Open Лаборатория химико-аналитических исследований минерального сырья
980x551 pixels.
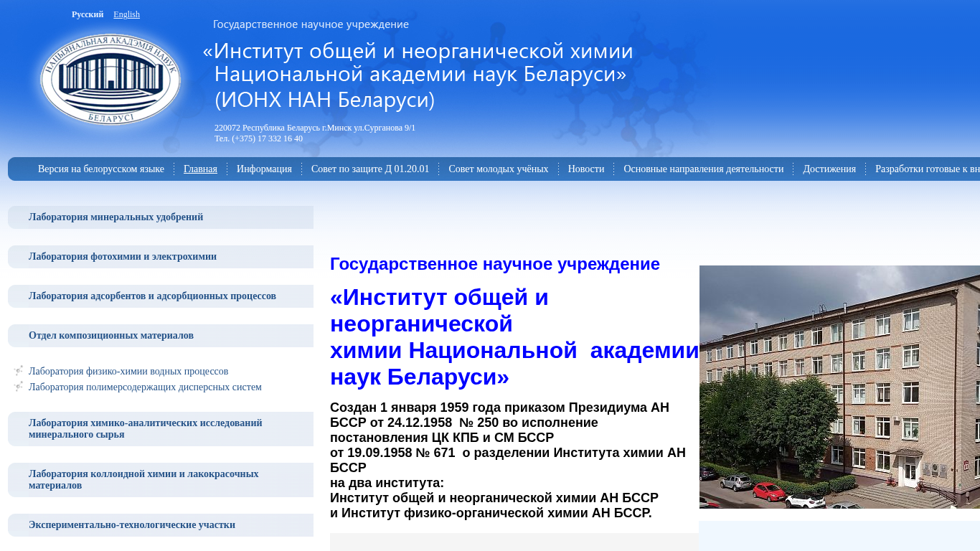pos(161,429)
